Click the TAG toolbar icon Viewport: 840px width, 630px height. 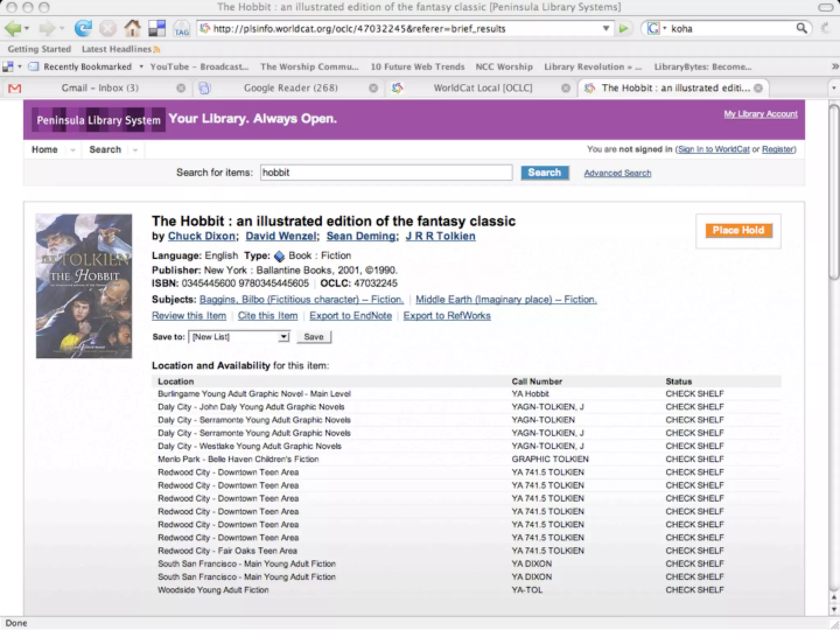[181, 29]
